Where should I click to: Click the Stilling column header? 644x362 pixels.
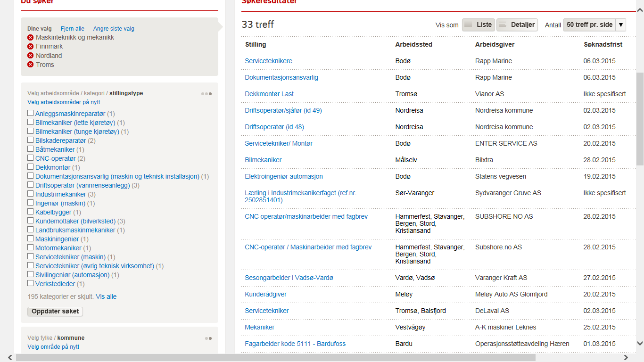(256, 44)
